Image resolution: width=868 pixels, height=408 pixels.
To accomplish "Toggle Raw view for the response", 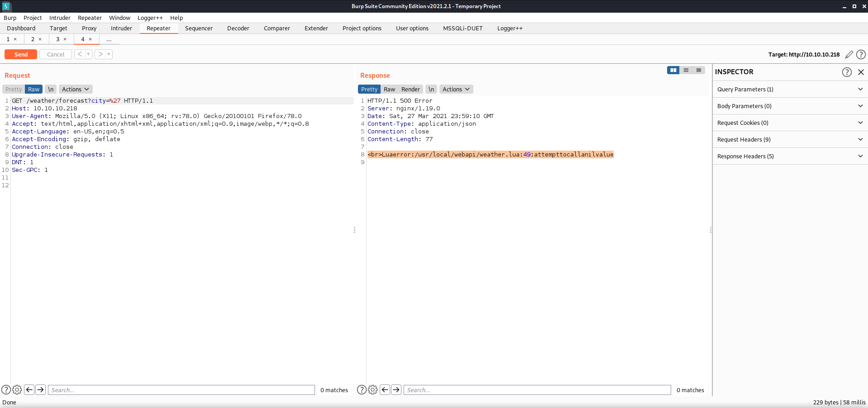I will tap(389, 89).
